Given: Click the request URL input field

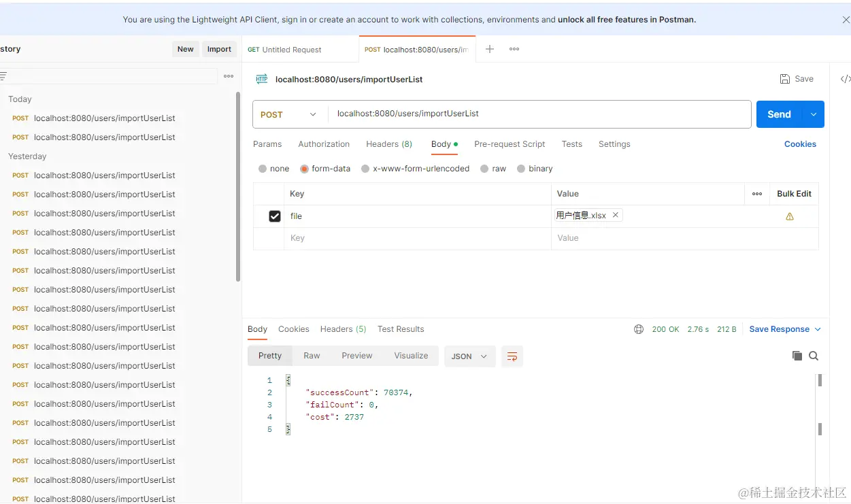Looking at the screenshot, I should click(539, 114).
